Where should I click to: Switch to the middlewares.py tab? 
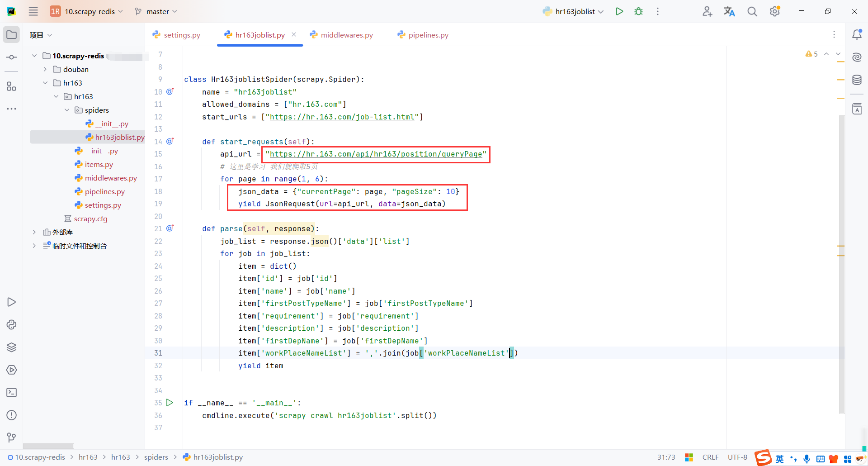[342, 35]
